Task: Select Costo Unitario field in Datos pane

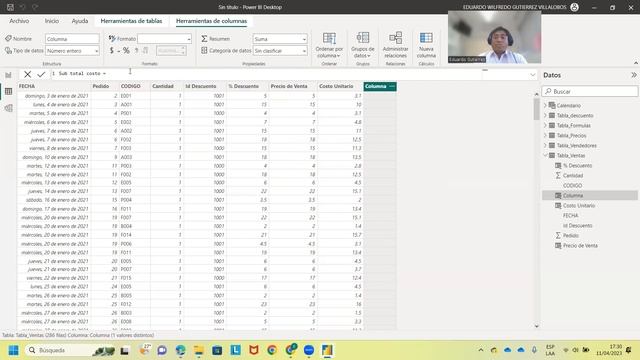Action: (x=579, y=206)
